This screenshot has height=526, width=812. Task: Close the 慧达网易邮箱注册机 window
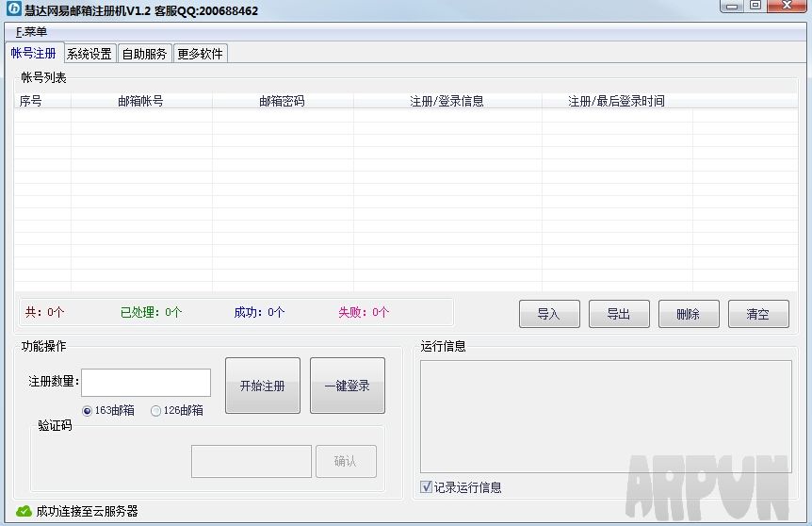788,6
